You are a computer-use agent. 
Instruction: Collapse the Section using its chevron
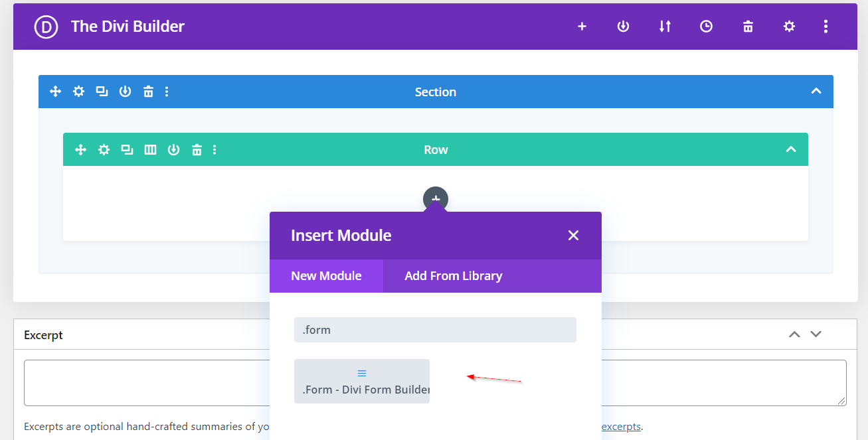point(816,91)
